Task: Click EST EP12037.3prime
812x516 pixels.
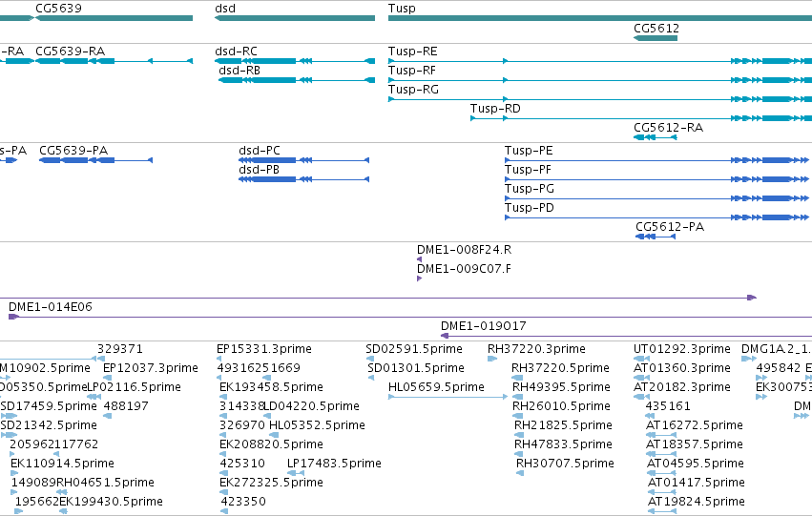Action: [x=150, y=368]
